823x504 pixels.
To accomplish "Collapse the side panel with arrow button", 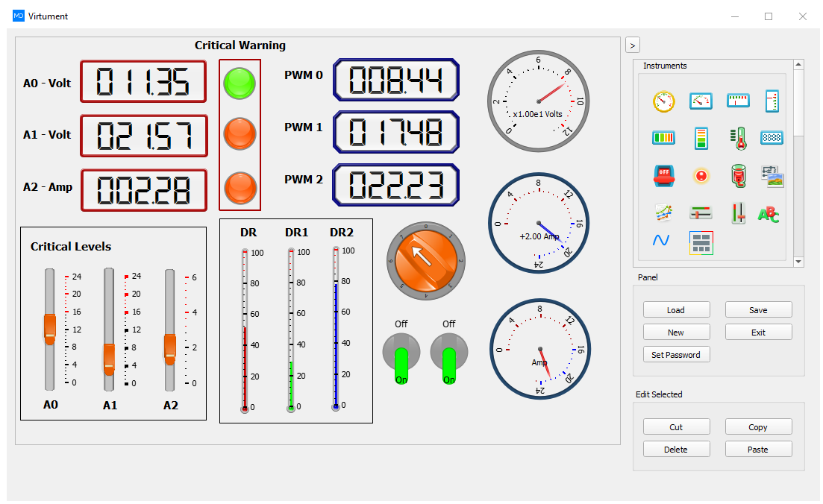I will (x=632, y=45).
